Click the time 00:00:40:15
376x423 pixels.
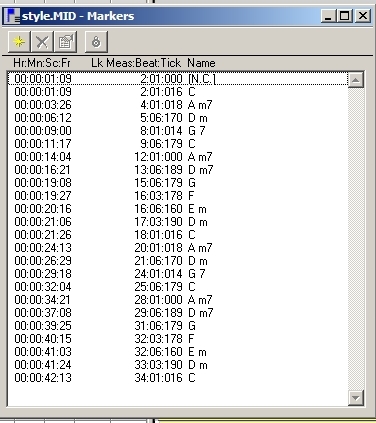[43, 339]
